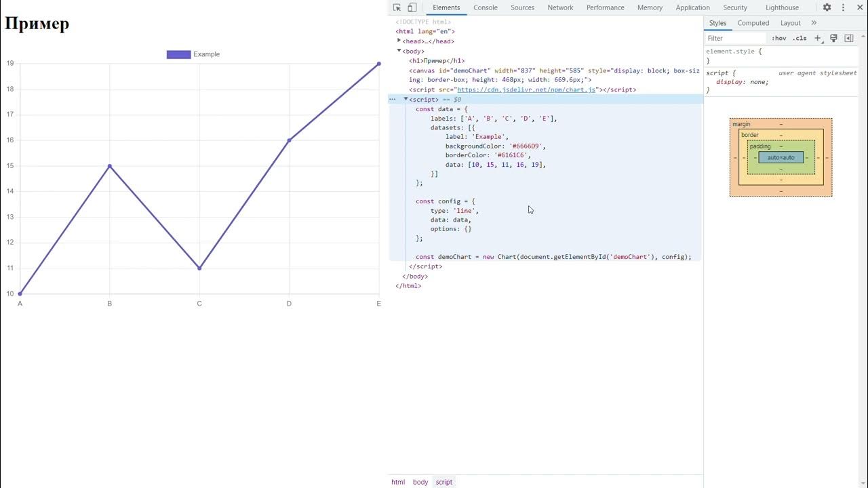
Task: Click the borderColor '#6161C6' code line
Action: coord(488,155)
